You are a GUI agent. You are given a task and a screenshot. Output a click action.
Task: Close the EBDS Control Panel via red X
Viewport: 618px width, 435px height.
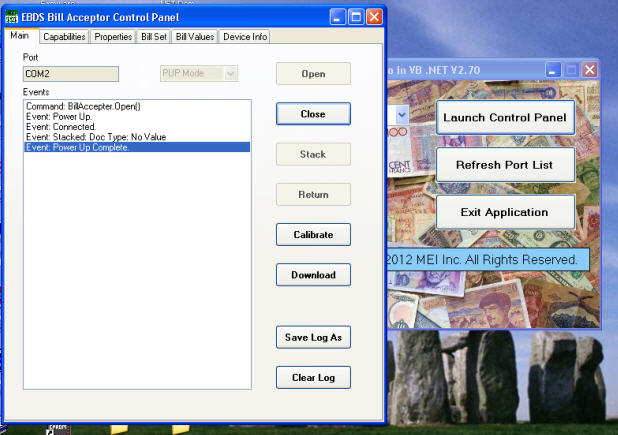(x=374, y=16)
